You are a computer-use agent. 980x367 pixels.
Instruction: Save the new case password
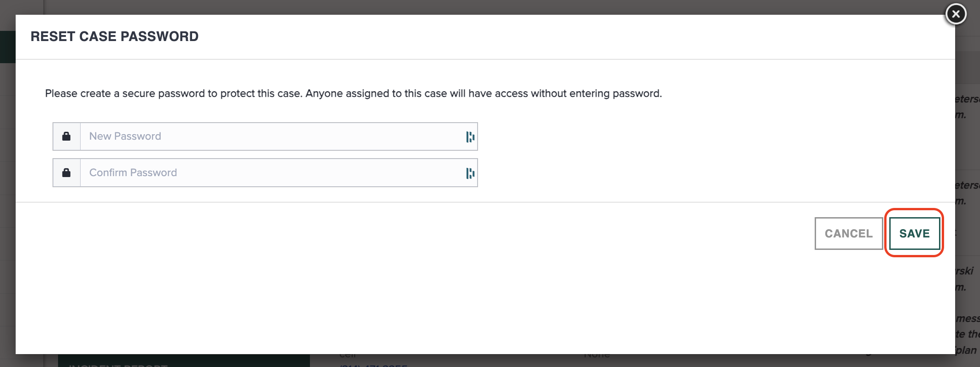[x=914, y=234]
